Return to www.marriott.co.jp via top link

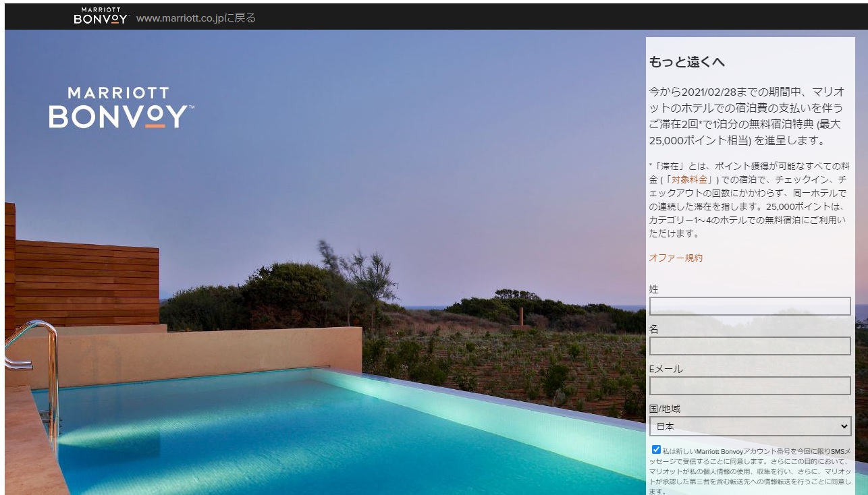(x=196, y=18)
